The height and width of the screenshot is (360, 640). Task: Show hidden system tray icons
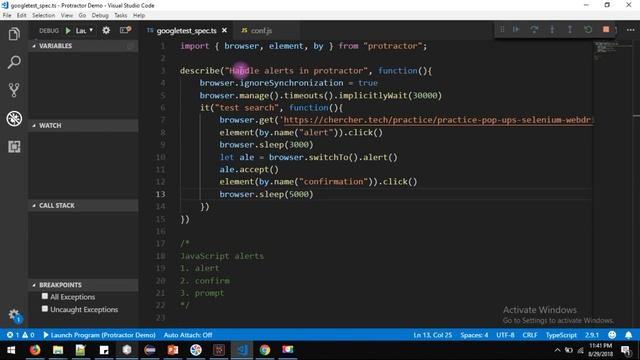pos(557,350)
